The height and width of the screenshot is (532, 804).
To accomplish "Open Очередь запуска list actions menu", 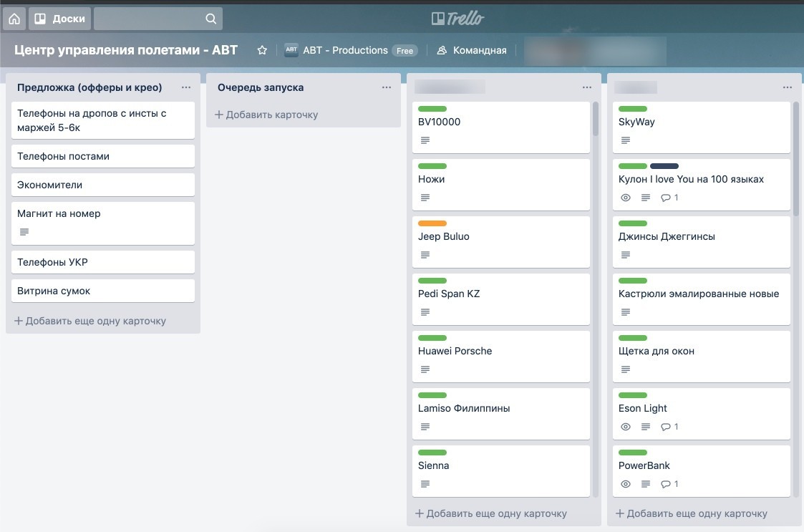I will (x=387, y=87).
